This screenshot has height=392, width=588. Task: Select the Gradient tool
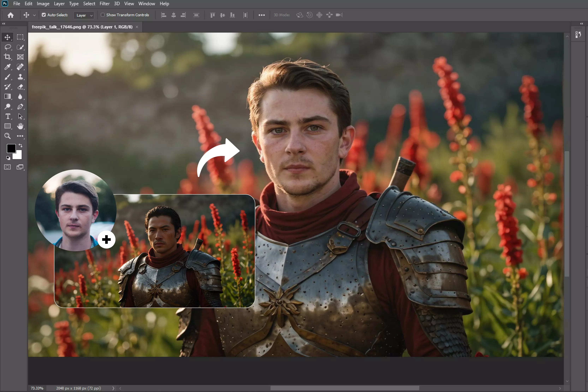point(8,97)
